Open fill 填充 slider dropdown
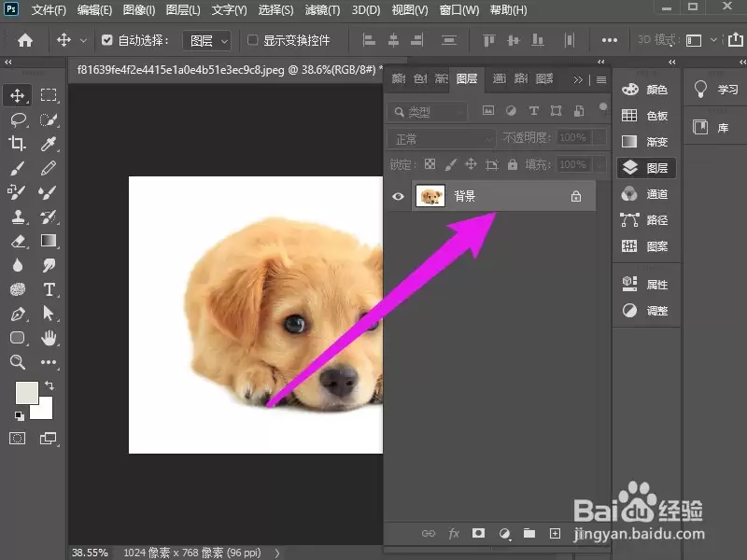The height and width of the screenshot is (560, 747). tap(599, 165)
